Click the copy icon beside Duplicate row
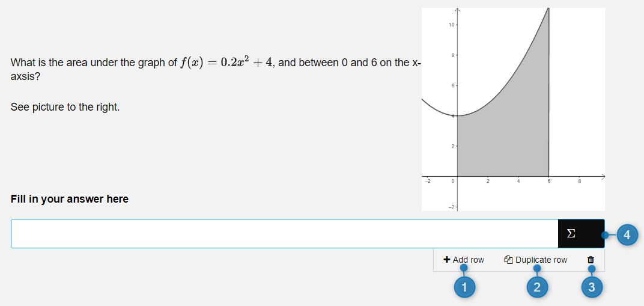The image size is (644, 306). click(508, 260)
